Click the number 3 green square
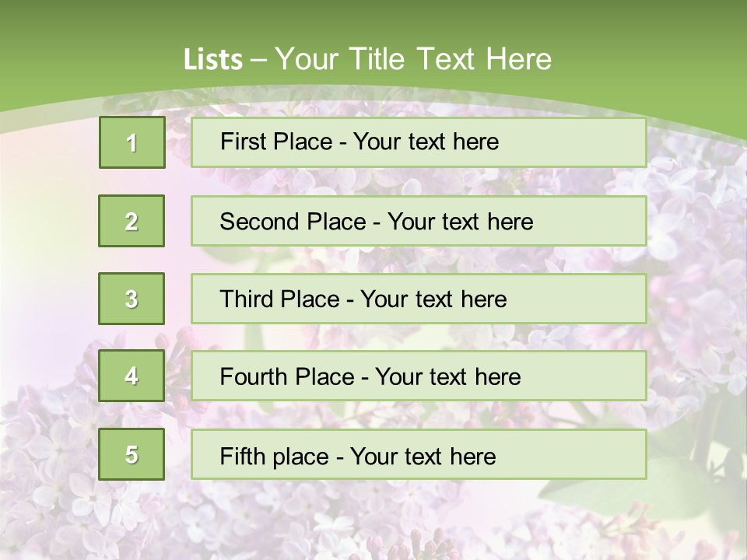 click(132, 299)
